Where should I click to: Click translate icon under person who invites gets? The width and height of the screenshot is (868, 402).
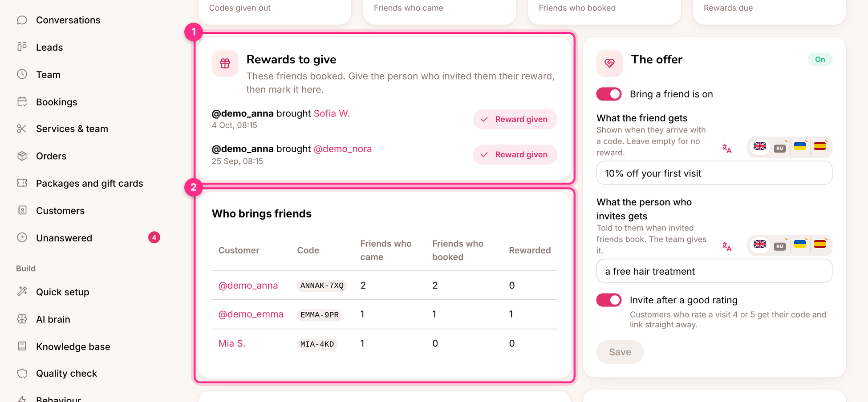point(727,246)
